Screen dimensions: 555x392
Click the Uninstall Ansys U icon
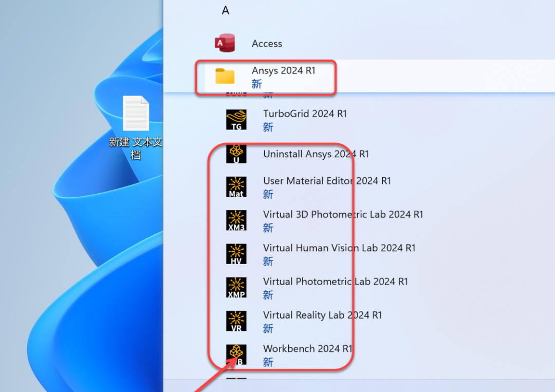click(236, 154)
